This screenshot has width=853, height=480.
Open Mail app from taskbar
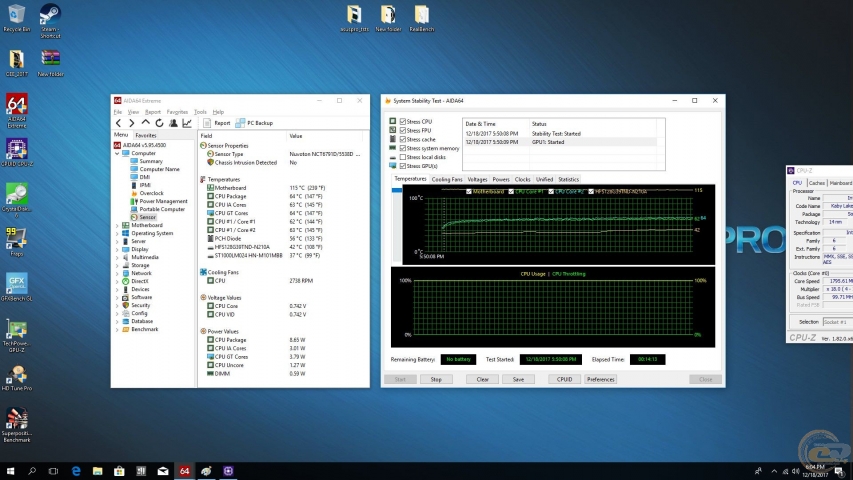pos(163,471)
